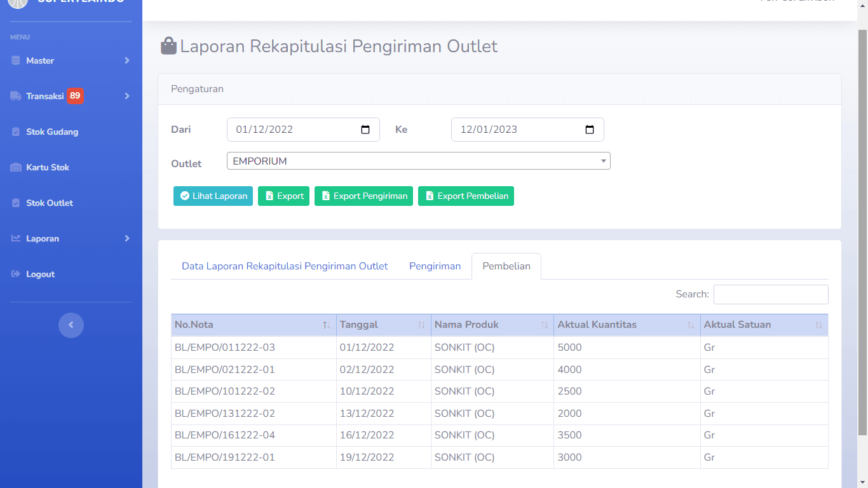Click the Kartu Stok warehouse icon
This screenshot has width=868, height=488.
[x=16, y=167]
